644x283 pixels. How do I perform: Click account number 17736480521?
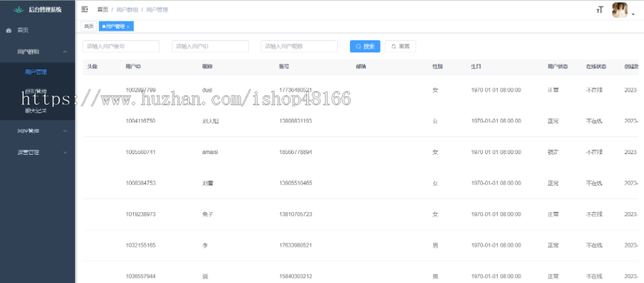coord(296,90)
